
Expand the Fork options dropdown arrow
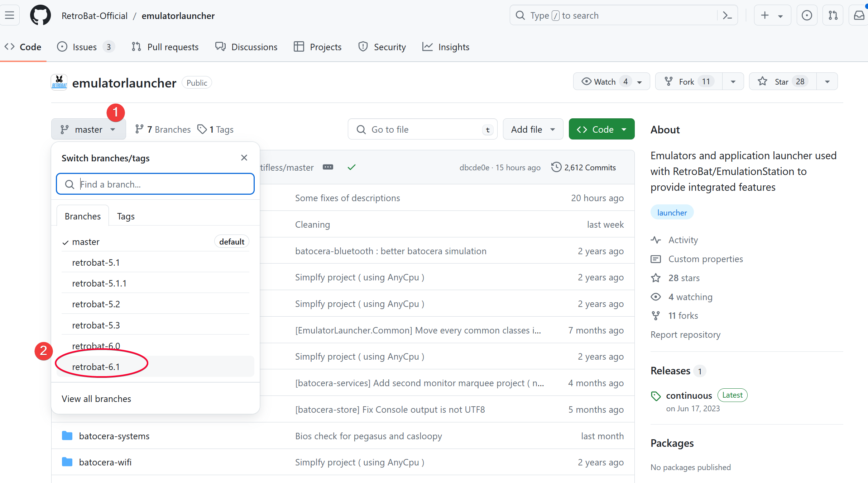pyautogui.click(x=733, y=82)
